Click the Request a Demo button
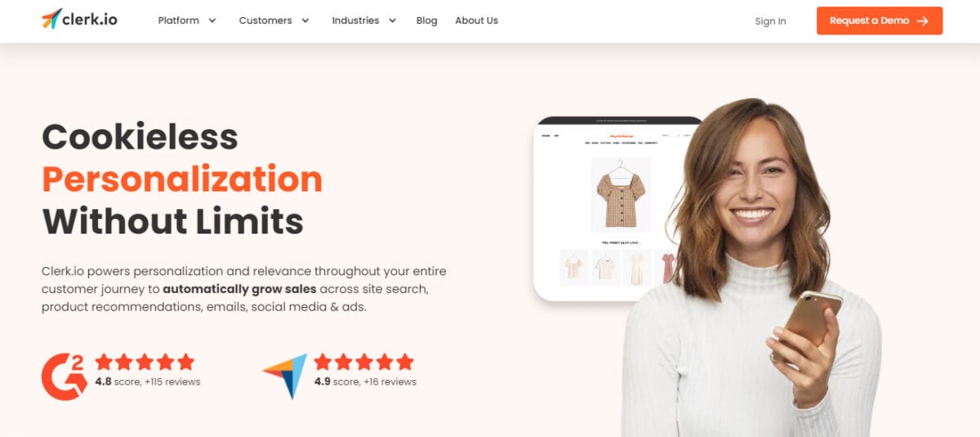Viewport: 980px width, 437px height. pos(880,21)
